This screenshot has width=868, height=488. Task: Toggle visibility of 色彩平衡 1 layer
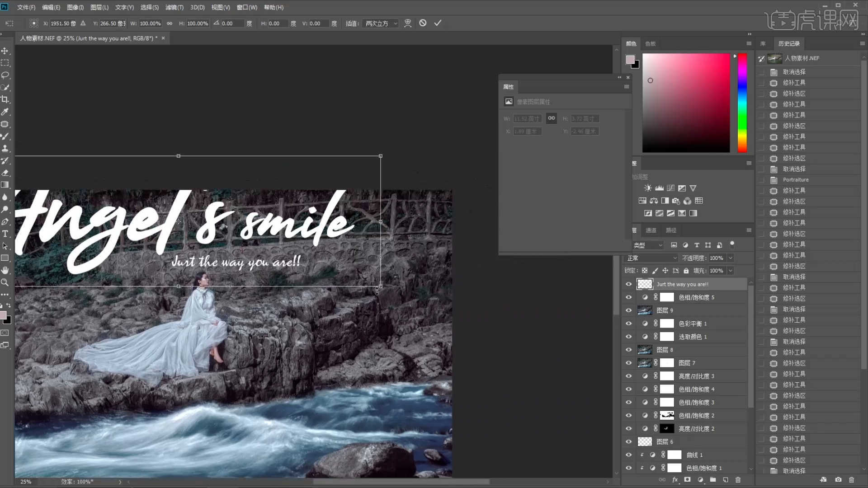pyautogui.click(x=628, y=324)
